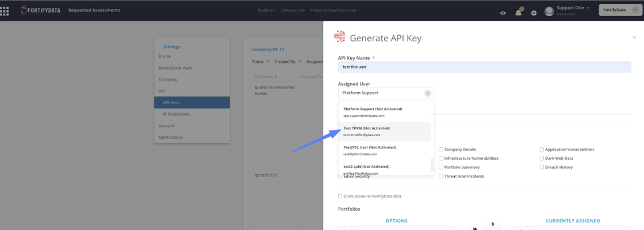Click the CURRENTLY ASSIGNED heading
Viewport: 644px width, 230px height.
point(573,221)
